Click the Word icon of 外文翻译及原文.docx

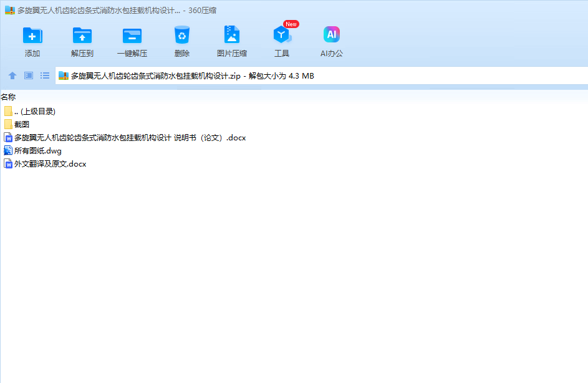[8, 164]
